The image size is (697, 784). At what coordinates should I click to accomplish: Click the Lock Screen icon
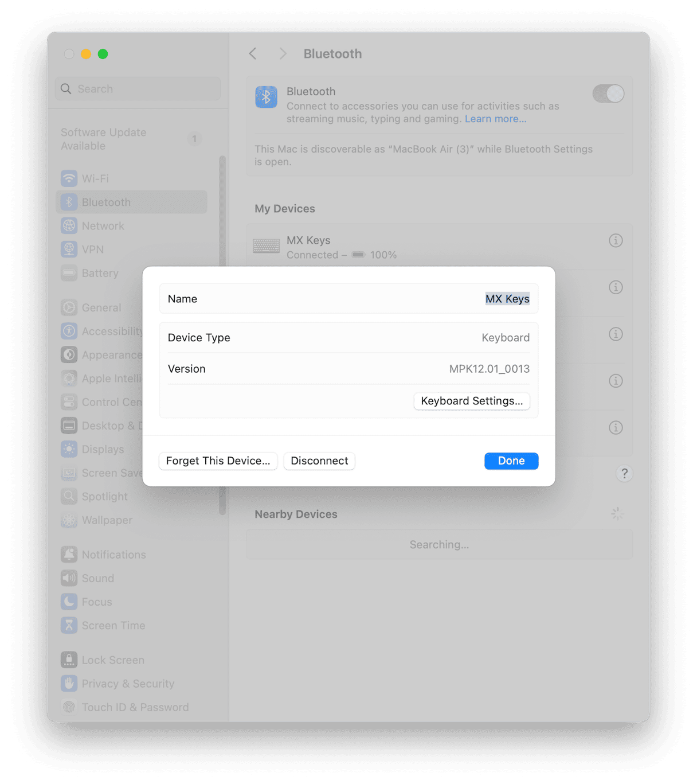(x=69, y=660)
